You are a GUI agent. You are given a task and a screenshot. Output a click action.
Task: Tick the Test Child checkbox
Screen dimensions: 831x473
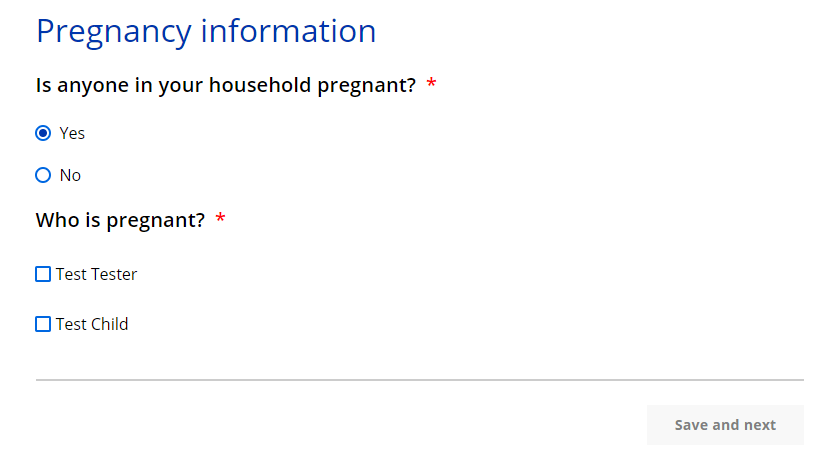point(43,324)
